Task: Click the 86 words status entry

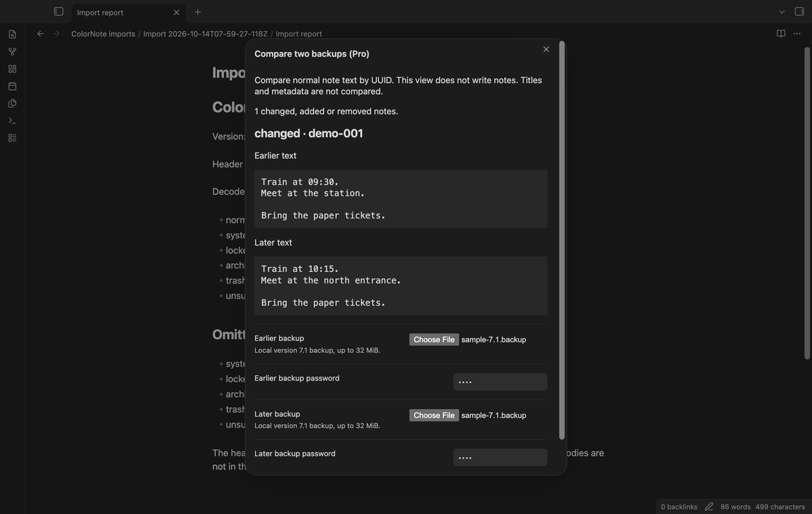Action: click(736, 507)
